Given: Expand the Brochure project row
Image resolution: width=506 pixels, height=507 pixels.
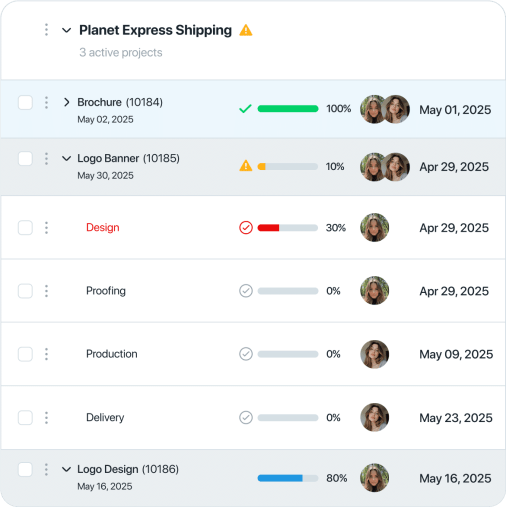Looking at the screenshot, I should (x=67, y=102).
